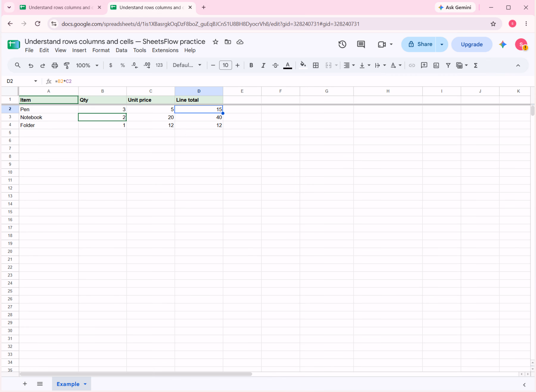Expand horizontal align dropdown

click(x=353, y=65)
